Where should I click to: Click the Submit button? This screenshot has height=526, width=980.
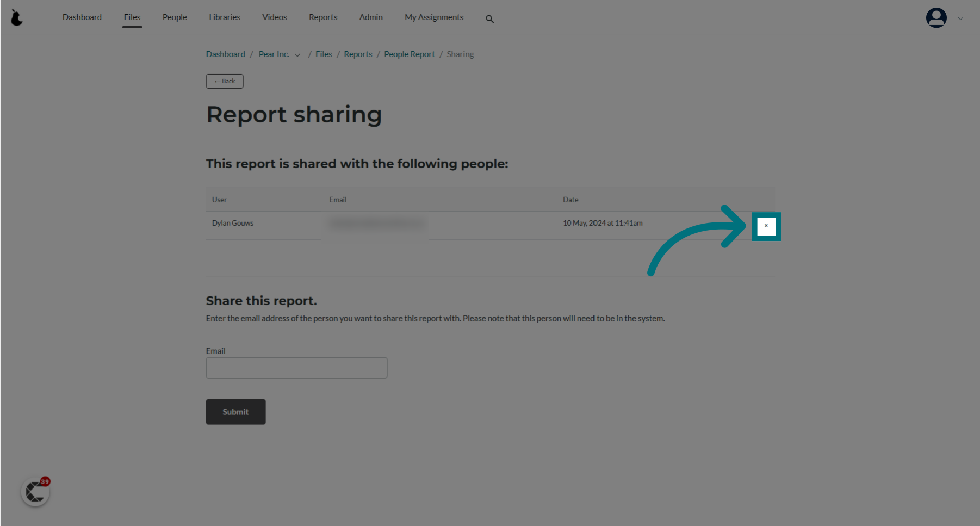pyautogui.click(x=235, y=412)
